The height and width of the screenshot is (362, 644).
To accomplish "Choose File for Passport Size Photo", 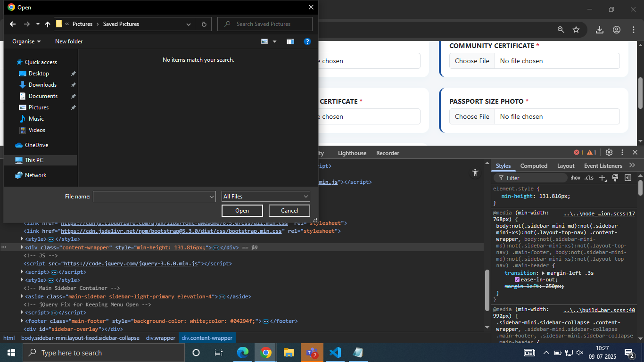I will (x=472, y=116).
